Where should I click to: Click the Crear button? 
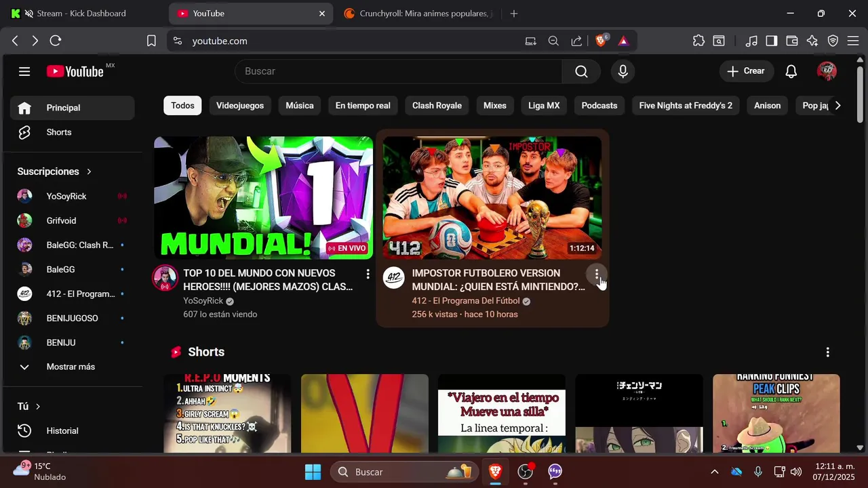pos(747,71)
